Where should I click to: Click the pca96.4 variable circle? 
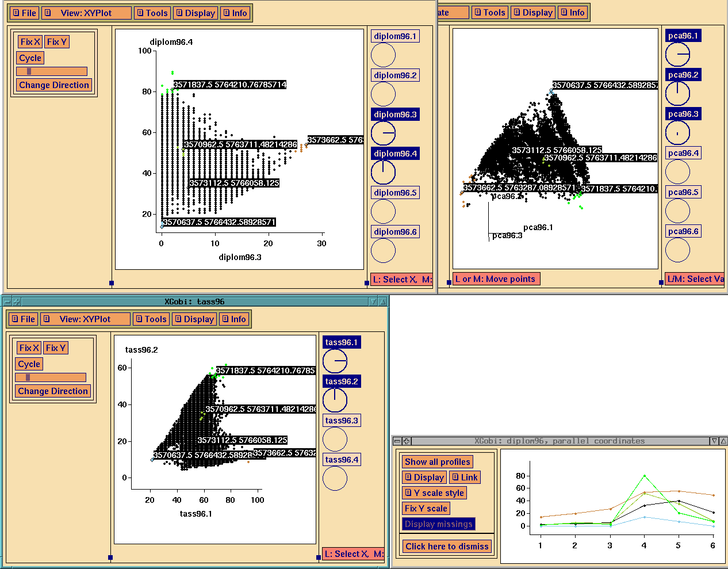pyautogui.click(x=677, y=171)
